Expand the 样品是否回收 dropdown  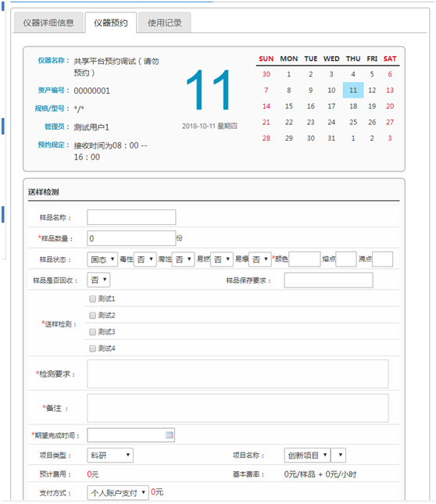(x=98, y=280)
